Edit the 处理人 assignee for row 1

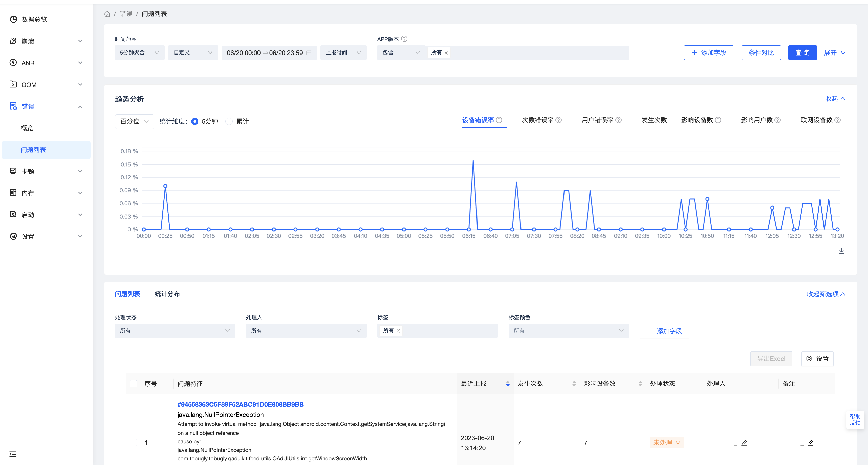tap(744, 443)
